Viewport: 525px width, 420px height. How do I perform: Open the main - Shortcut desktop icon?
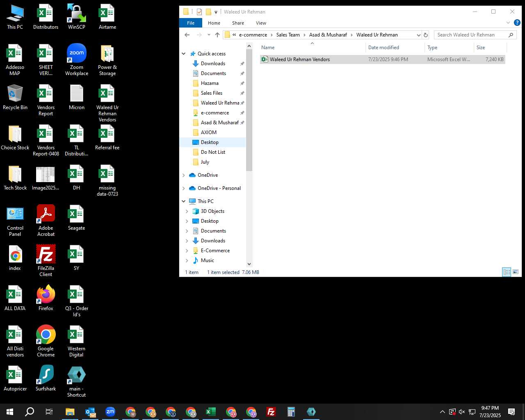click(77, 381)
